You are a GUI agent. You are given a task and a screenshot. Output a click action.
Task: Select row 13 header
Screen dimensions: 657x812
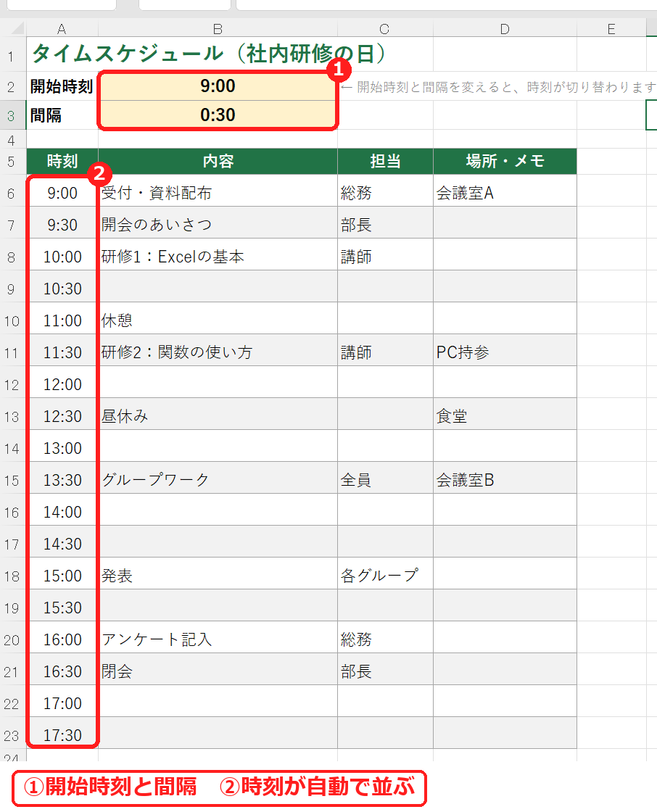[12, 416]
